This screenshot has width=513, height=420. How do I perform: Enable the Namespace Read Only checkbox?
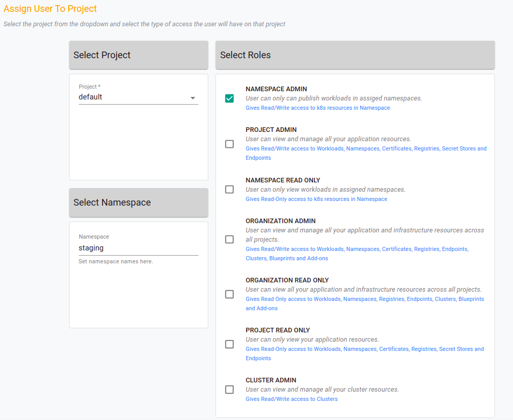click(229, 190)
